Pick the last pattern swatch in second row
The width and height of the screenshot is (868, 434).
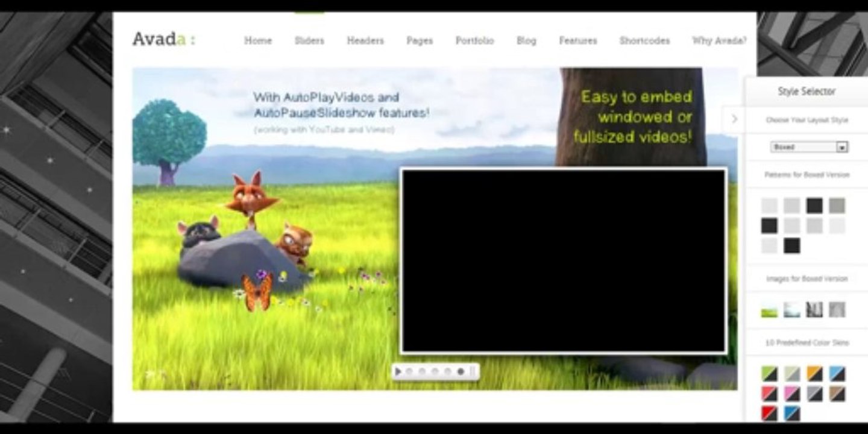click(x=837, y=225)
